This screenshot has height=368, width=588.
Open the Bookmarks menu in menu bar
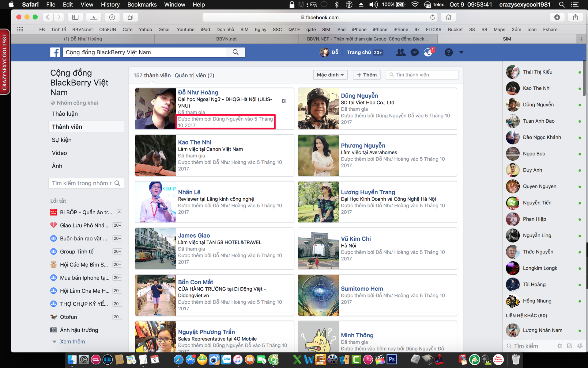[142, 5]
